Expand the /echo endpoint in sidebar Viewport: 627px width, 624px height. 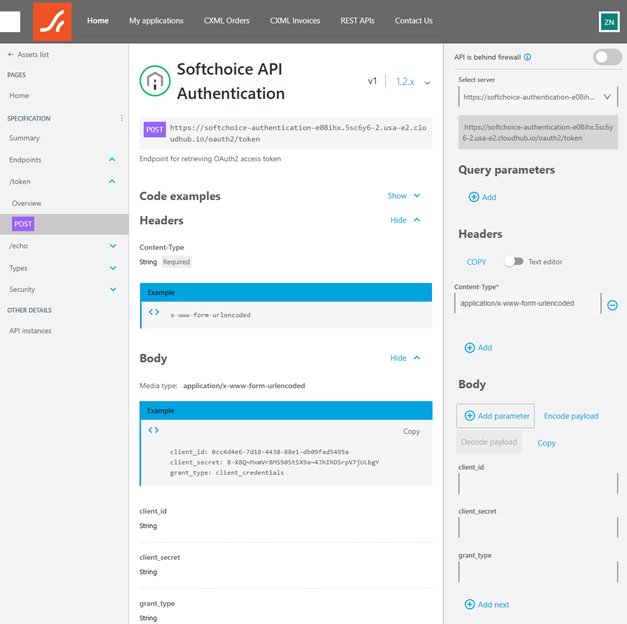click(x=113, y=246)
